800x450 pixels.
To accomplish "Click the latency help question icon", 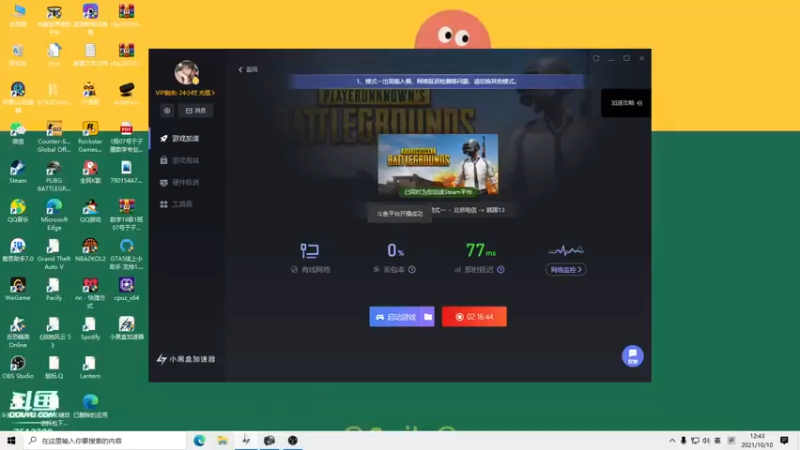I will (501, 269).
